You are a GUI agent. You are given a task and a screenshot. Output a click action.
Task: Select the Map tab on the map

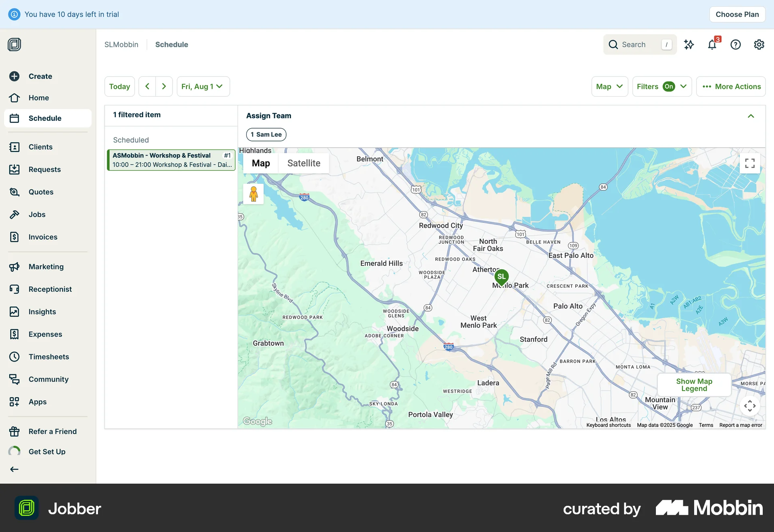pyautogui.click(x=261, y=163)
